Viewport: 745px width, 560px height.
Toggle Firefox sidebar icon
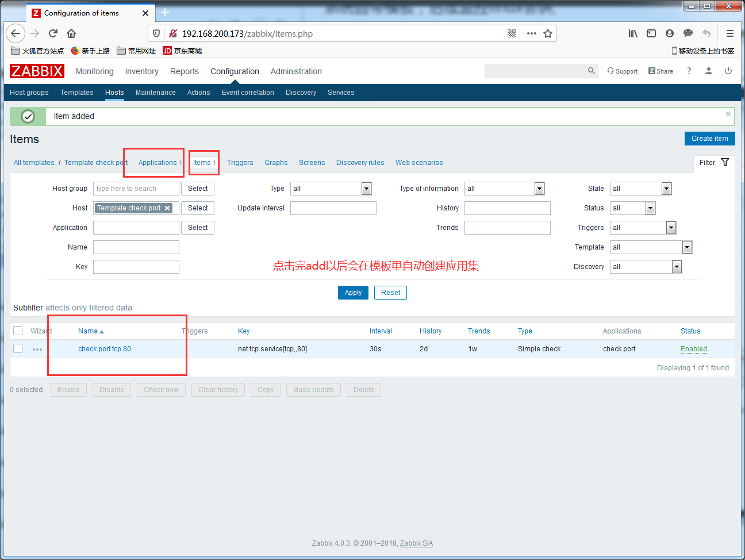(x=651, y=33)
